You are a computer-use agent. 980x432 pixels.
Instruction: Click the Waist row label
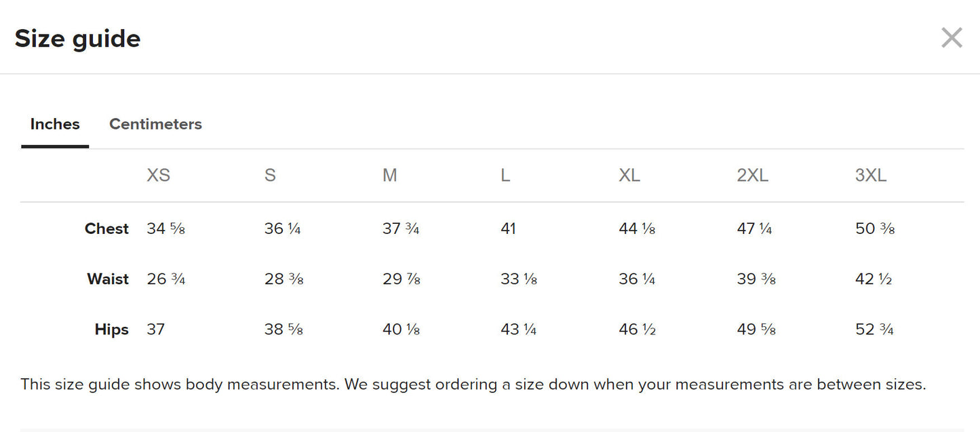[108, 279]
